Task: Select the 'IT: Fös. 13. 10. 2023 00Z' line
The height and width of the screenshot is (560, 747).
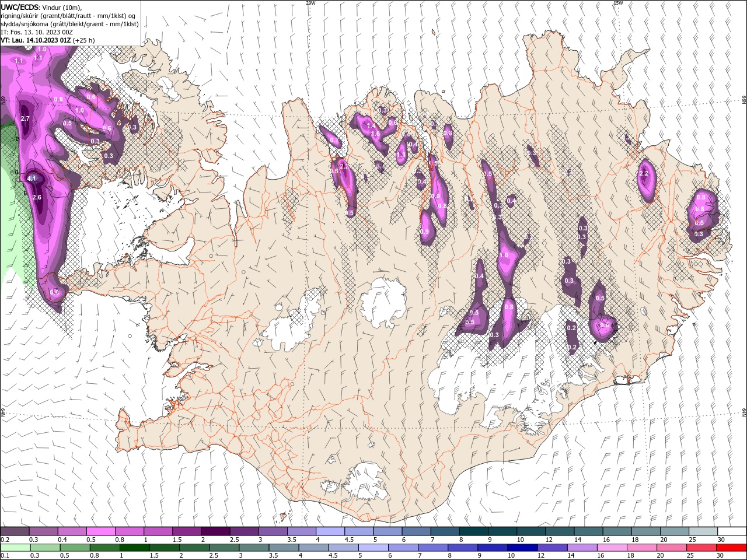Action: (x=38, y=32)
